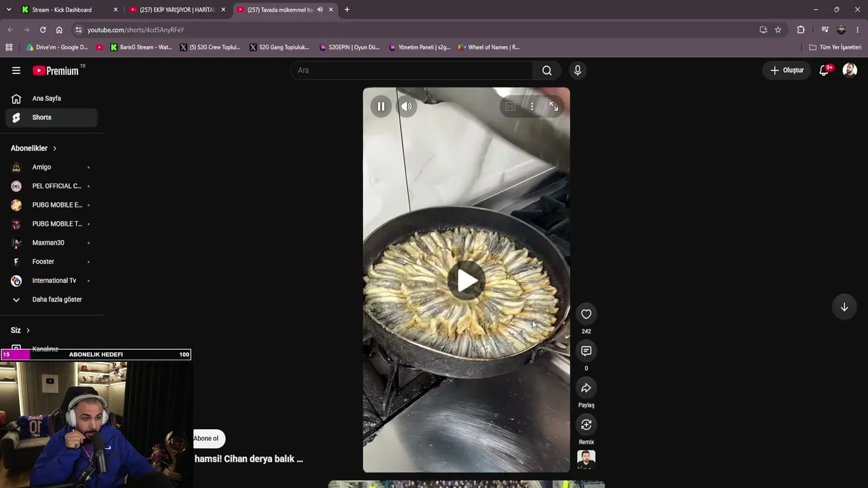Viewport: 868px width, 488px height.
Task: Open the Tüm Yer İşaretleri folder
Action: [835, 47]
